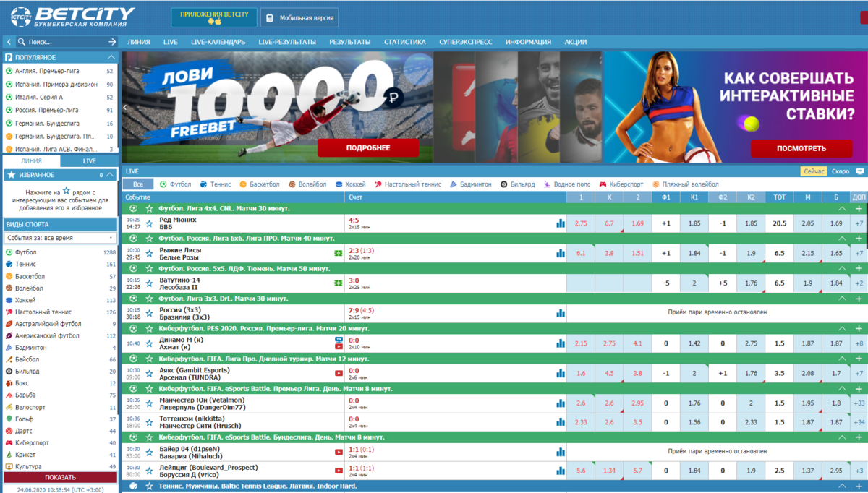This screenshot has height=493, width=868.
Task: Open TV broadcast icon for Динамо М match
Action: 339,339
